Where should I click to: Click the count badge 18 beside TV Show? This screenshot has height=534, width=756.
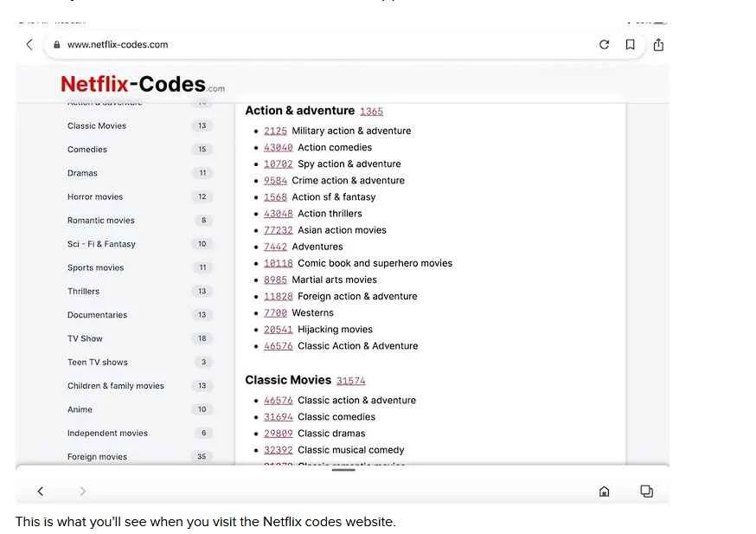click(x=202, y=338)
